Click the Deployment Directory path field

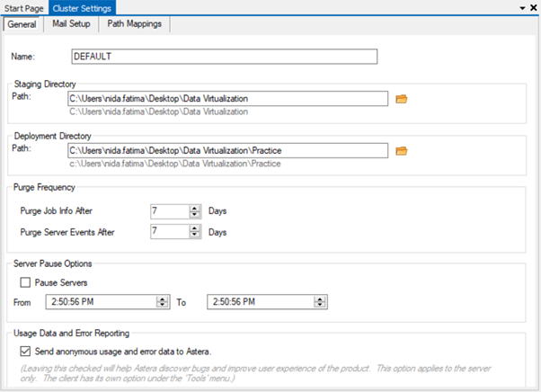coord(227,151)
